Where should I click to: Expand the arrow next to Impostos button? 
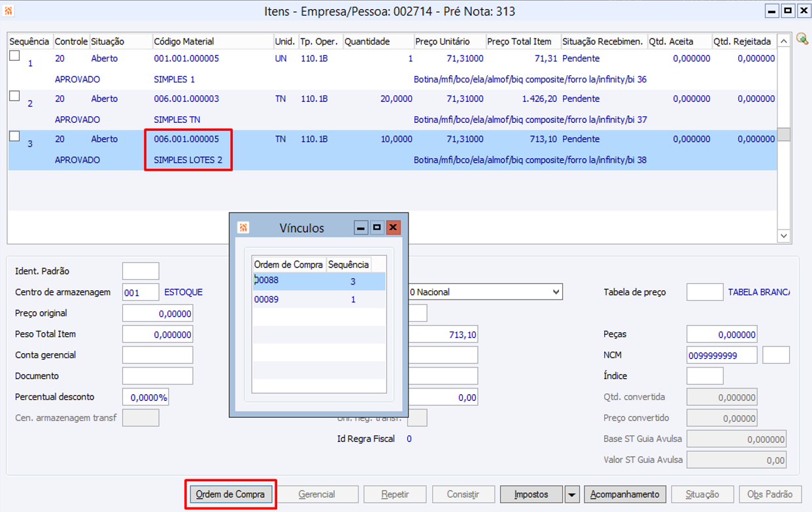pos(571,494)
